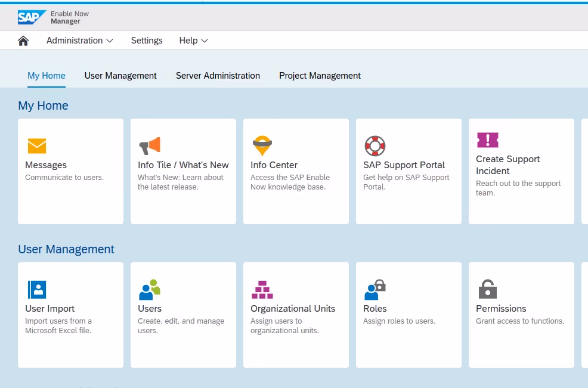This screenshot has width=588, height=388.
Task: Open the Roles tile title
Action: (375, 309)
